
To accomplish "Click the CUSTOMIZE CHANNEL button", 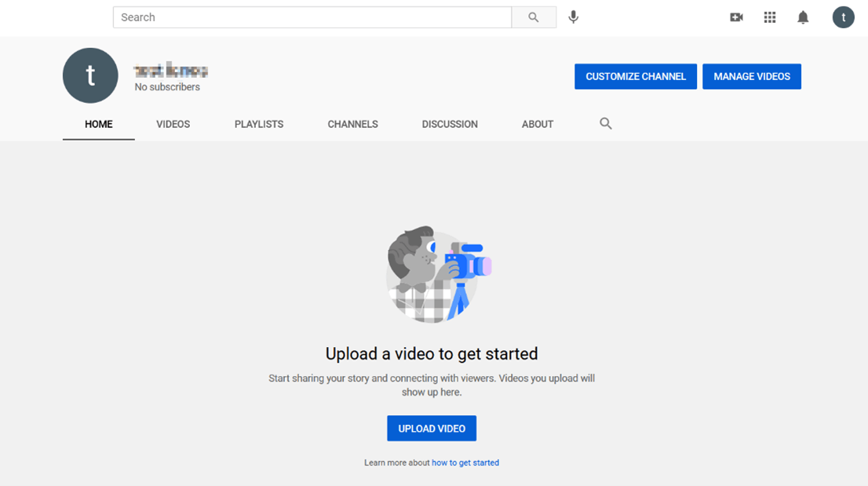I will pos(636,76).
